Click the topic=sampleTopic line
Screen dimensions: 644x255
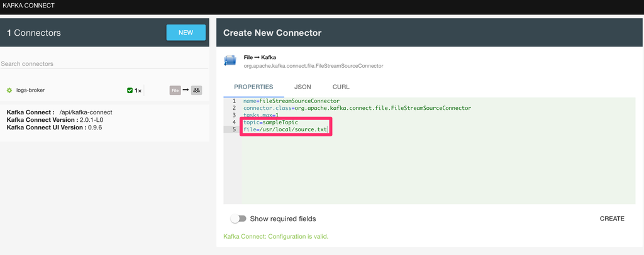click(270, 122)
